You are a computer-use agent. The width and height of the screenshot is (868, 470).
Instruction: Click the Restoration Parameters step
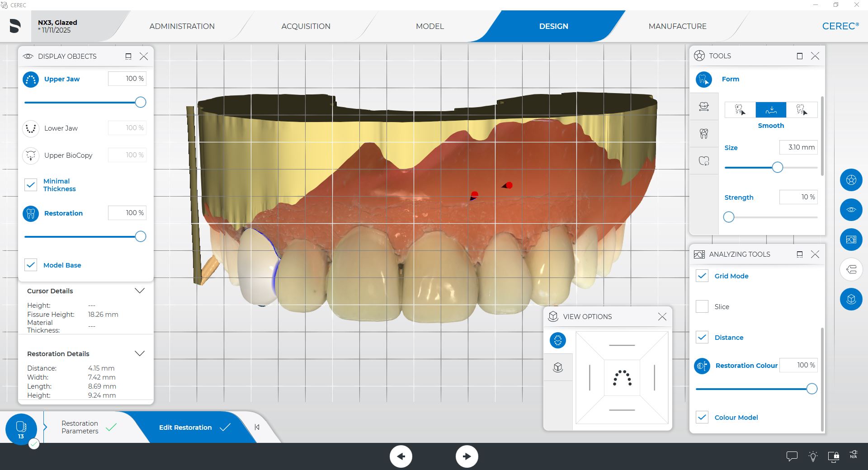[x=80, y=427]
